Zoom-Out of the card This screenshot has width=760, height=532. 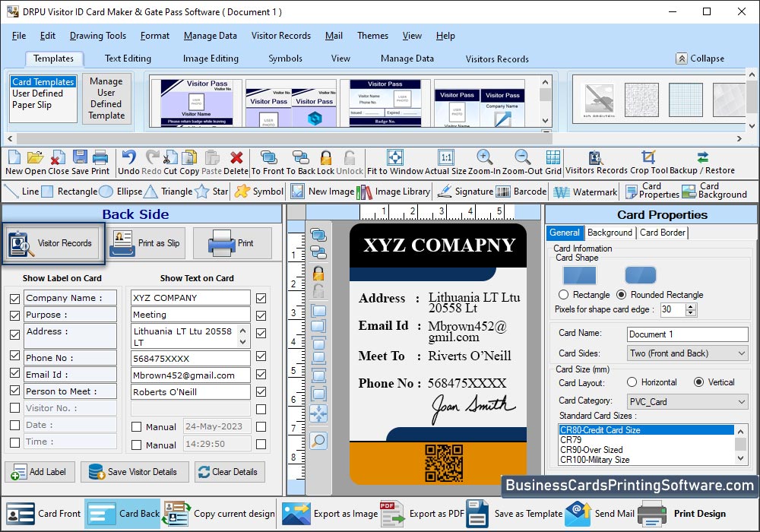pyautogui.click(x=523, y=163)
